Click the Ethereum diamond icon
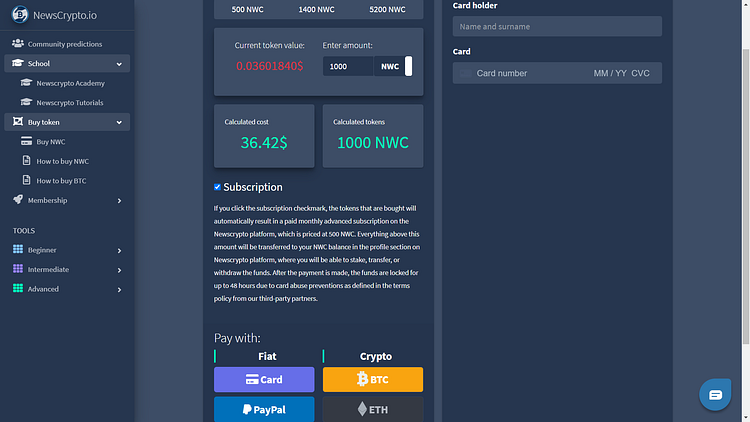 point(362,409)
